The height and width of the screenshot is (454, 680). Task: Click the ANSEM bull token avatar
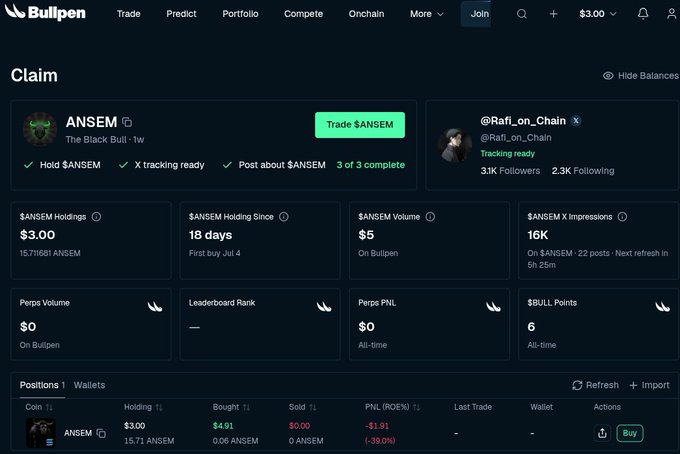pos(40,129)
